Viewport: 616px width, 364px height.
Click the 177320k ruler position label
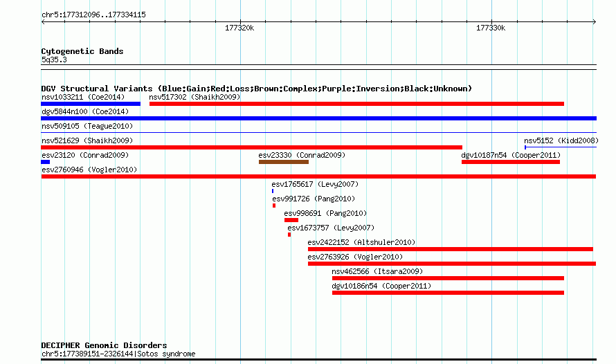239,28
